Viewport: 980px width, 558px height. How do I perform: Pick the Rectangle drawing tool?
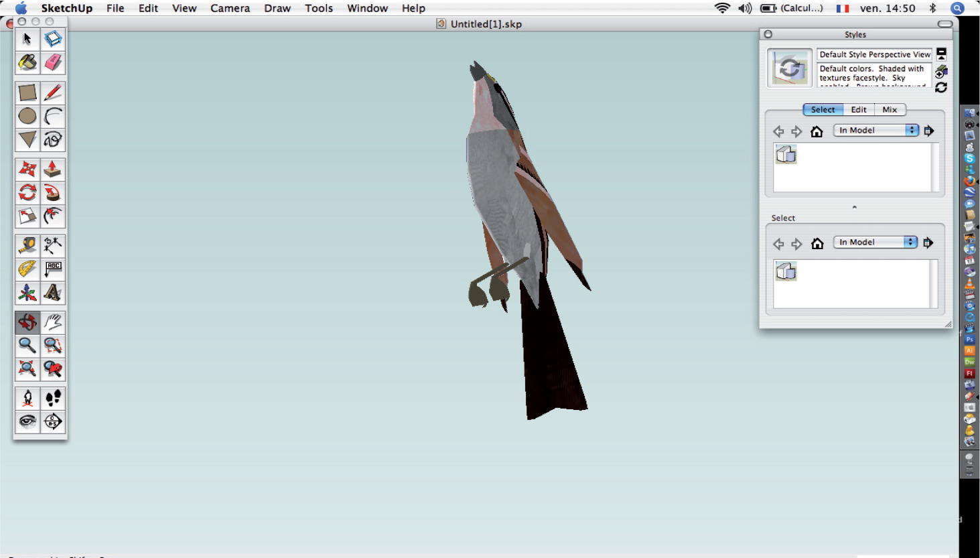[27, 92]
